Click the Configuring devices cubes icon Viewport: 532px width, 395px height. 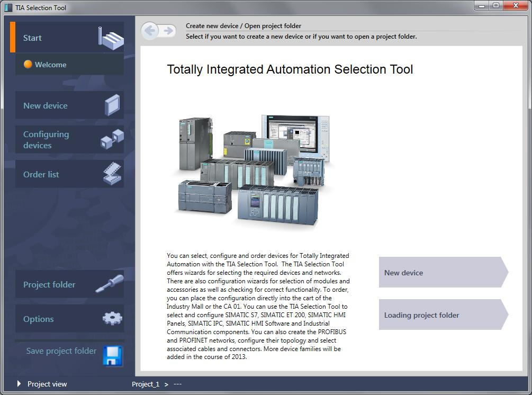point(112,139)
